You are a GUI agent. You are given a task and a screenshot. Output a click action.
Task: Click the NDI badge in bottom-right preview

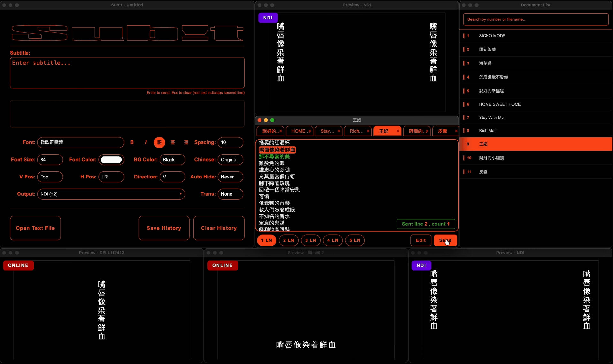click(421, 265)
